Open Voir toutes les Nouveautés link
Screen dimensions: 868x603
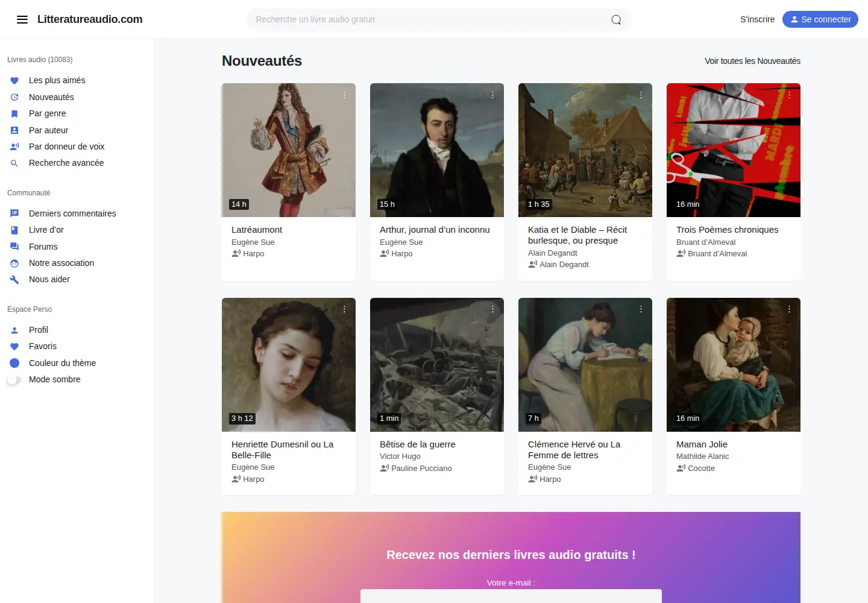[x=753, y=61]
